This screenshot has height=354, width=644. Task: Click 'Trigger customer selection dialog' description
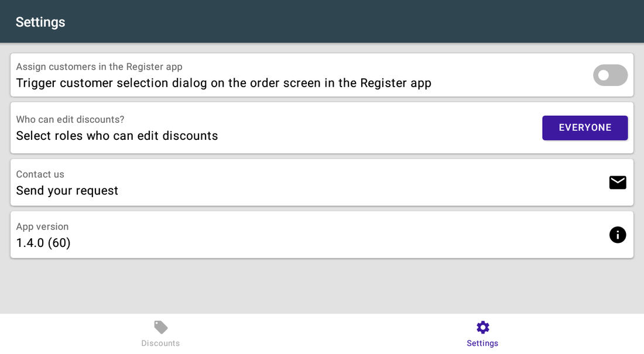click(224, 83)
